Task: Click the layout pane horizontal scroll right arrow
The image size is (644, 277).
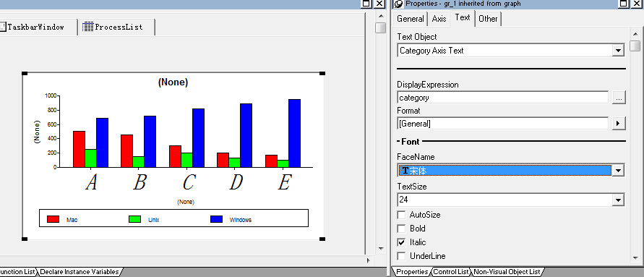Action: 369,260
